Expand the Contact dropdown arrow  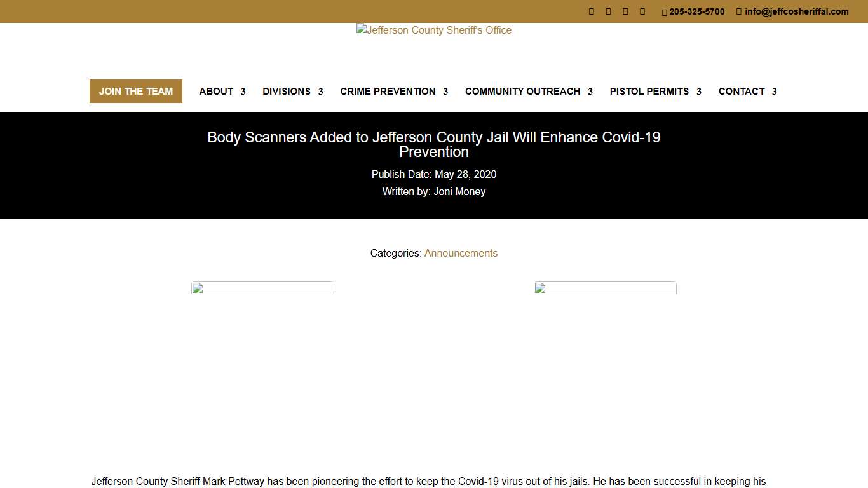(775, 91)
